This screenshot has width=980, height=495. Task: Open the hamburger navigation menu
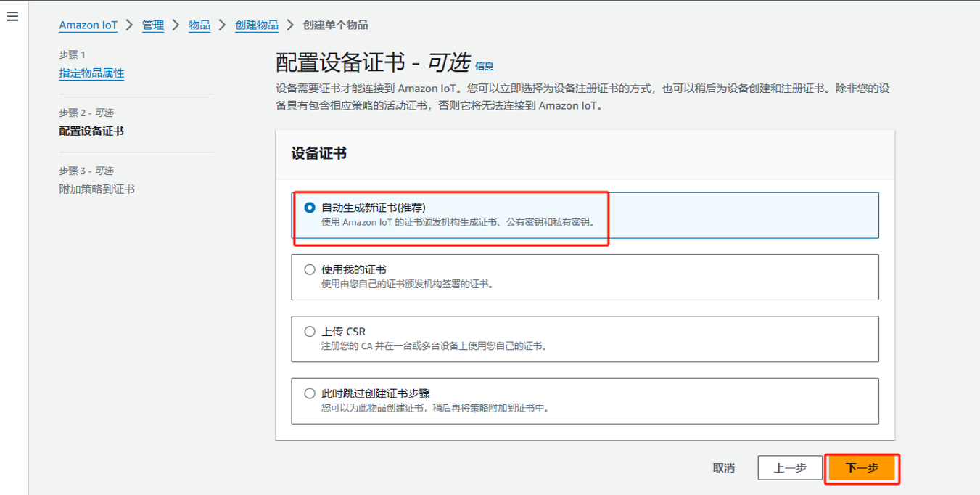coord(12,17)
